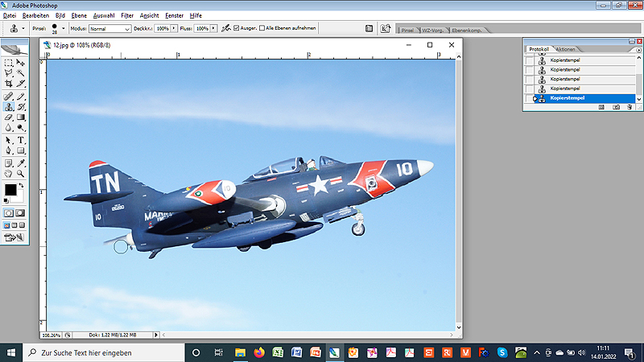Image resolution: width=644 pixels, height=362 pixels.
Task: Open the Protokoll panel options menu arrow
Action: (638, 50)
